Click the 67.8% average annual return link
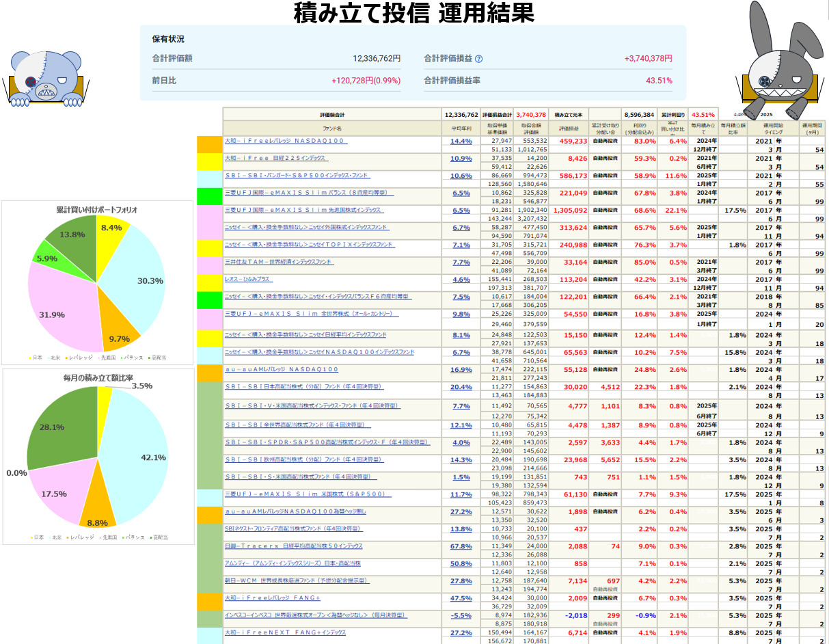This screenshot has width=829, height=644. pos(461,546)
